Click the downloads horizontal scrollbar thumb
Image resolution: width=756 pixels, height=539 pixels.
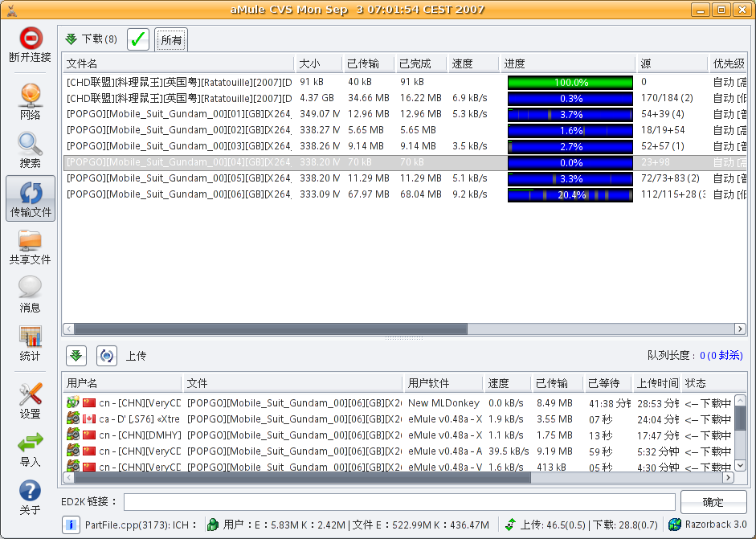tap(271, 329)
